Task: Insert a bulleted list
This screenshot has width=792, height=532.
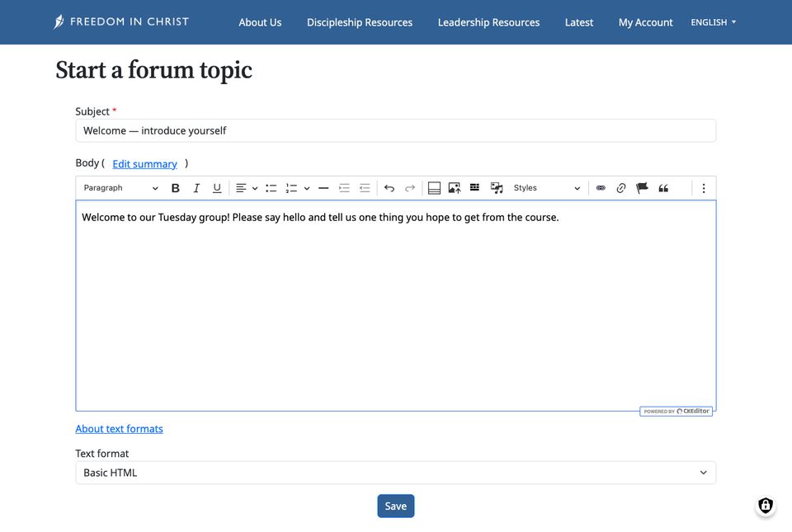Action: point(271,188)
